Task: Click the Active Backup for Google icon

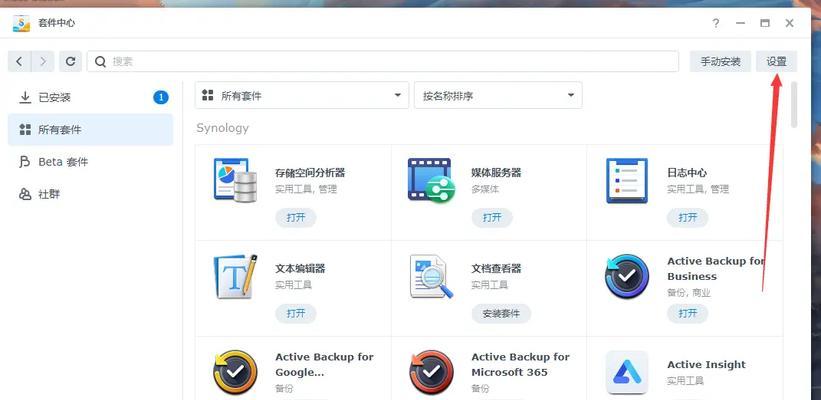Action: [236, 372]
